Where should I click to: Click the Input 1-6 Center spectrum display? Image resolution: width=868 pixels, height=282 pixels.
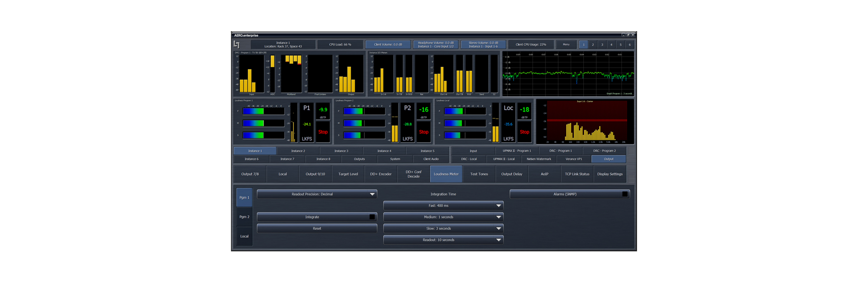(585, 122)
